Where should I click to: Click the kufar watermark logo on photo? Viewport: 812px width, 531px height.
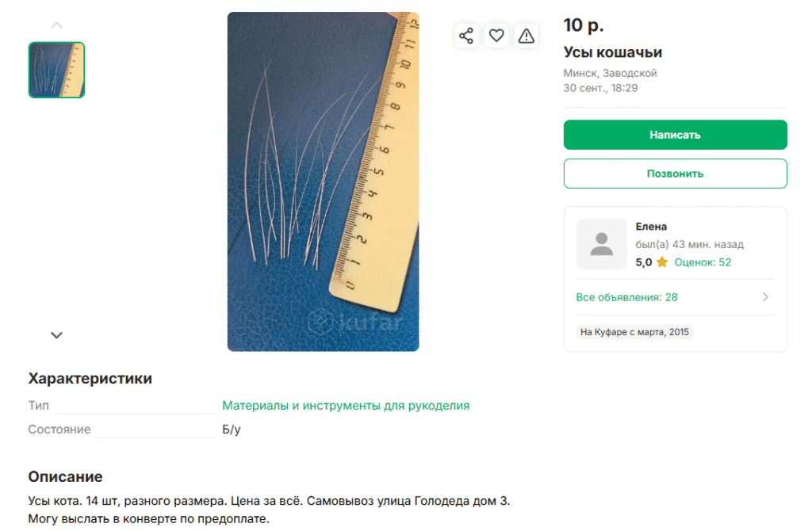(356, 323)
